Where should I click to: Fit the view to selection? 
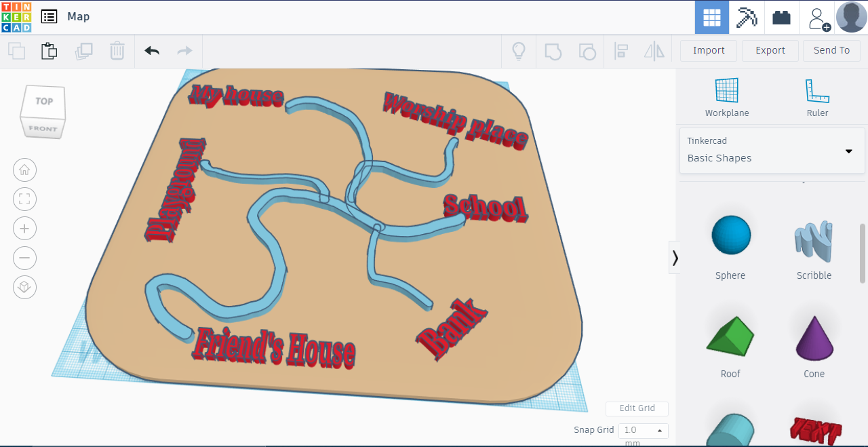(24, 199)
